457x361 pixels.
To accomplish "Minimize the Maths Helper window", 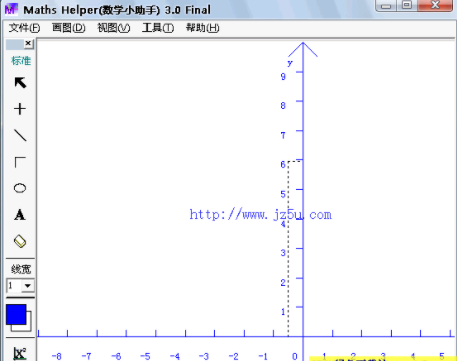I will [386, 6].
